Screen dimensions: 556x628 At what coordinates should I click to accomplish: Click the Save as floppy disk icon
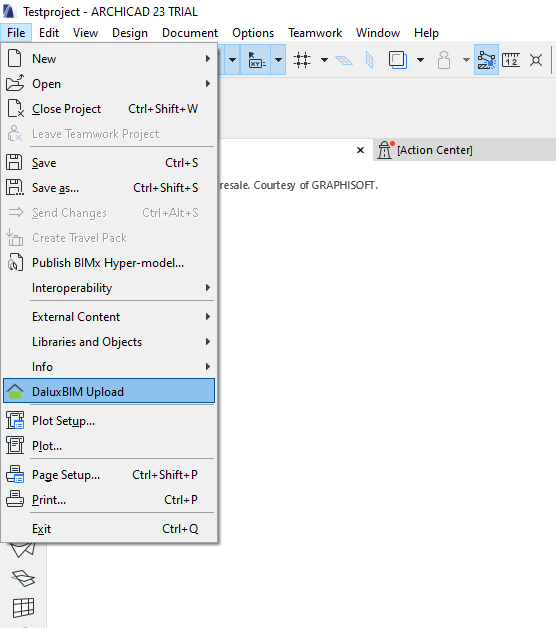(15, 187)
